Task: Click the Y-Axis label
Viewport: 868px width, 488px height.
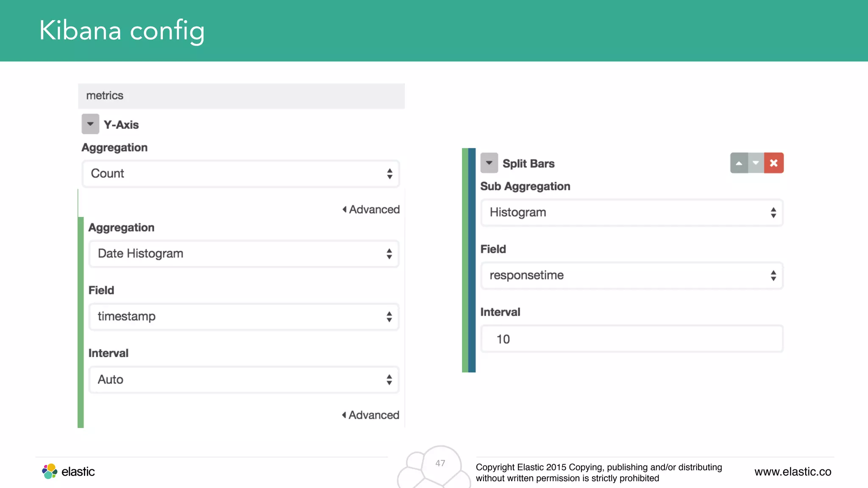Action: click(121, 125)
